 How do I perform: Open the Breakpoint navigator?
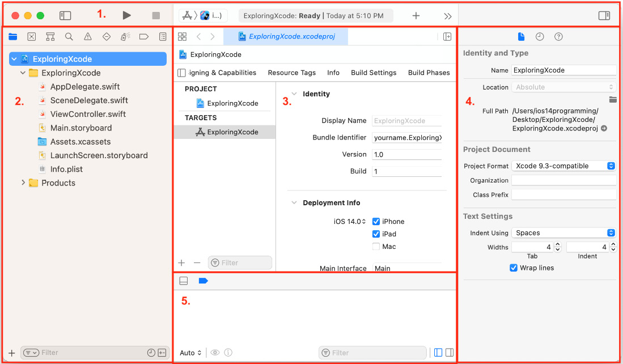coord(144,36)
